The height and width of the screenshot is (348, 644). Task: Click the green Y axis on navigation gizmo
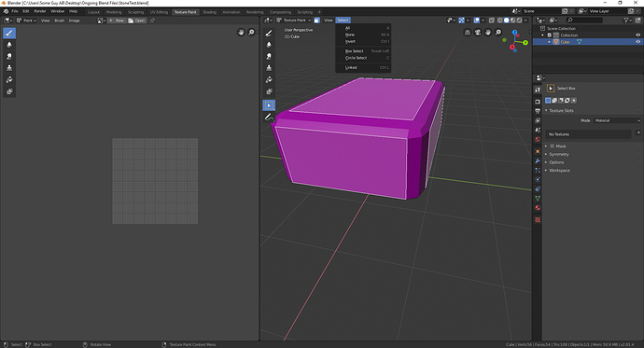(525, 42)
